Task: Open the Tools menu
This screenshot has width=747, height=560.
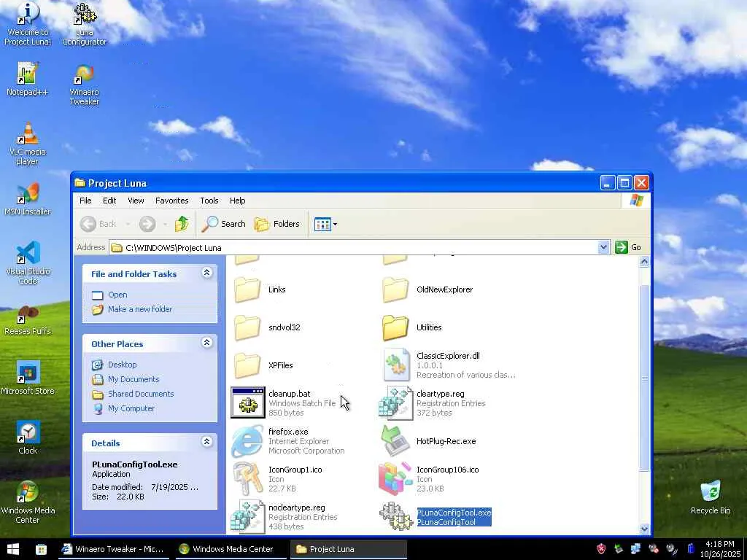Action: (x=209, y=201)
